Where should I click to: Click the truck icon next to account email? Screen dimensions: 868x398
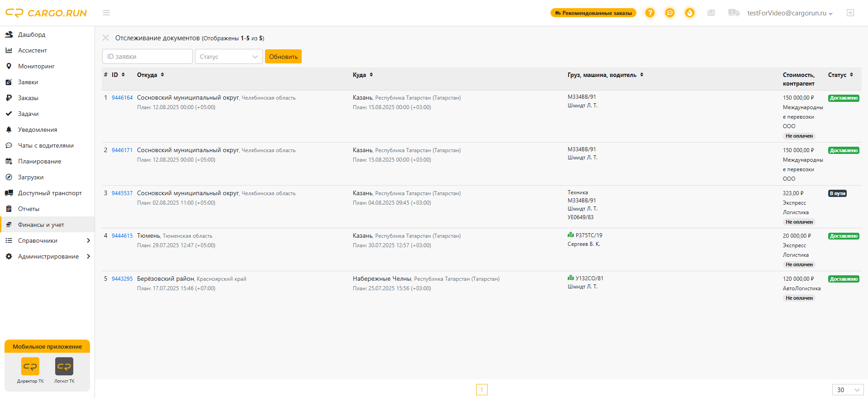tap(734, 13)
